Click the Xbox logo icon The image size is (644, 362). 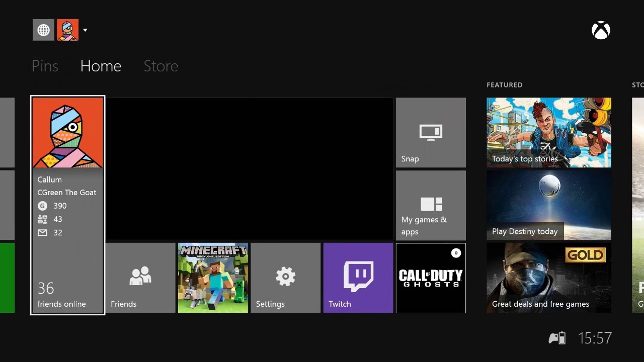tap(601, 31)
